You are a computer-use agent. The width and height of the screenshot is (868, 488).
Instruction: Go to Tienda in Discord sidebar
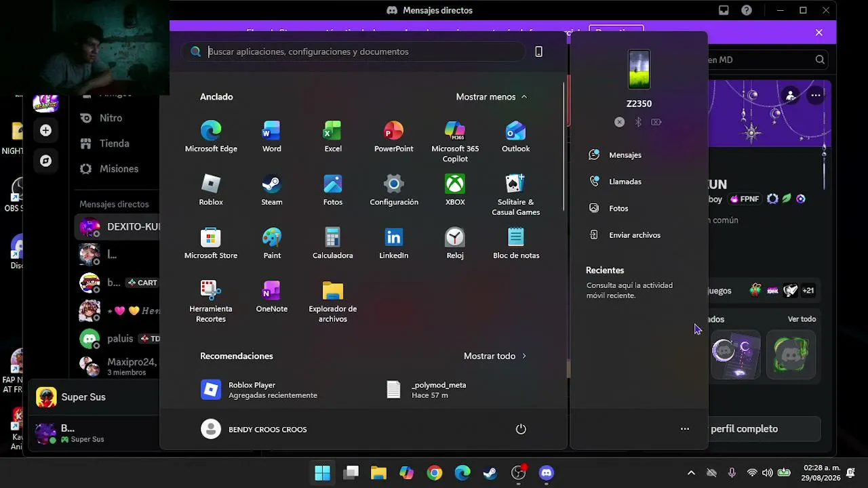(105, 144)
